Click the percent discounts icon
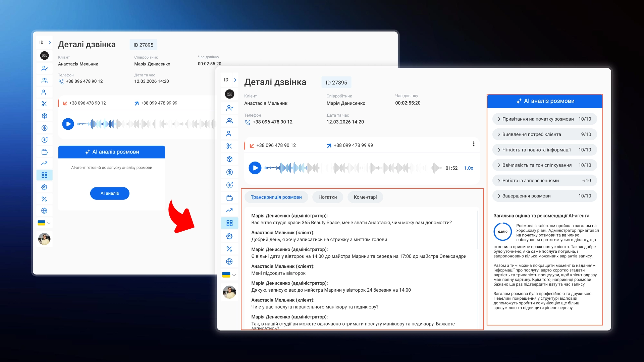The width and height of the screenshot is (644, 362). point(229,249)
